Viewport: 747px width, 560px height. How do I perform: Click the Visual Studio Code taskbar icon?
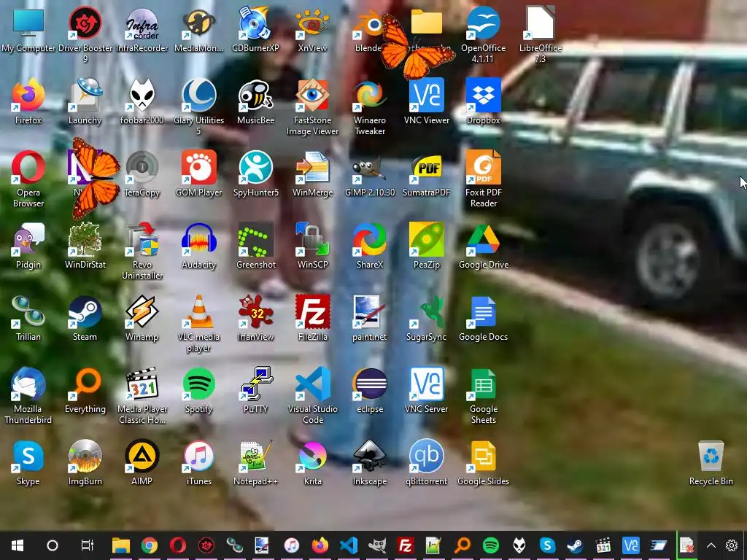[348, 545]
